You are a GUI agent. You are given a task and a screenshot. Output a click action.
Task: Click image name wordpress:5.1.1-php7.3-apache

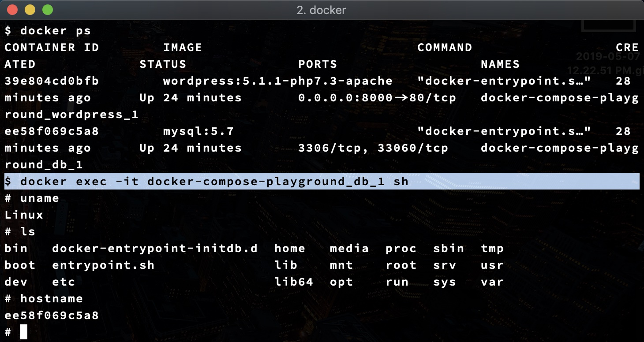[278, 81]
